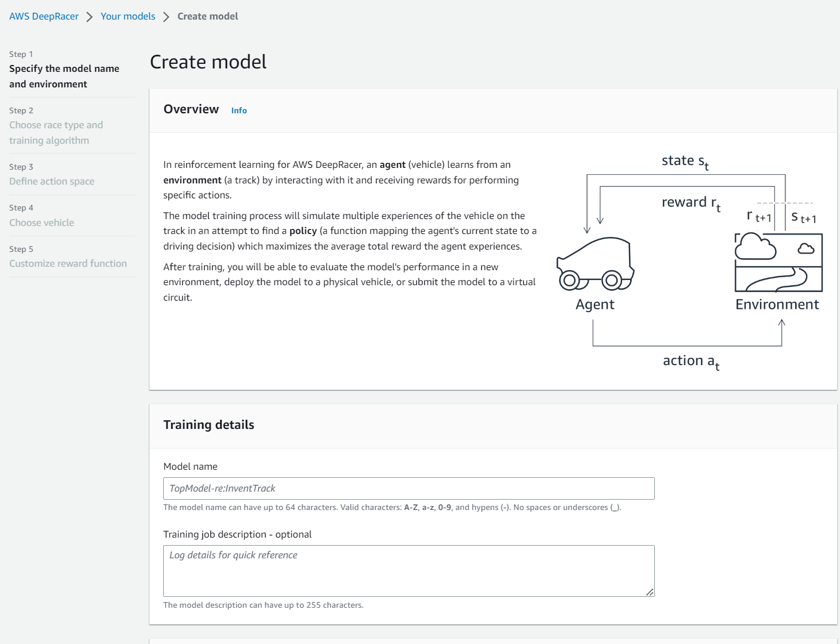This screenshot has height=644, width=840.
Task: Click the Training job description textarea
Action: [x=409, y=571]
